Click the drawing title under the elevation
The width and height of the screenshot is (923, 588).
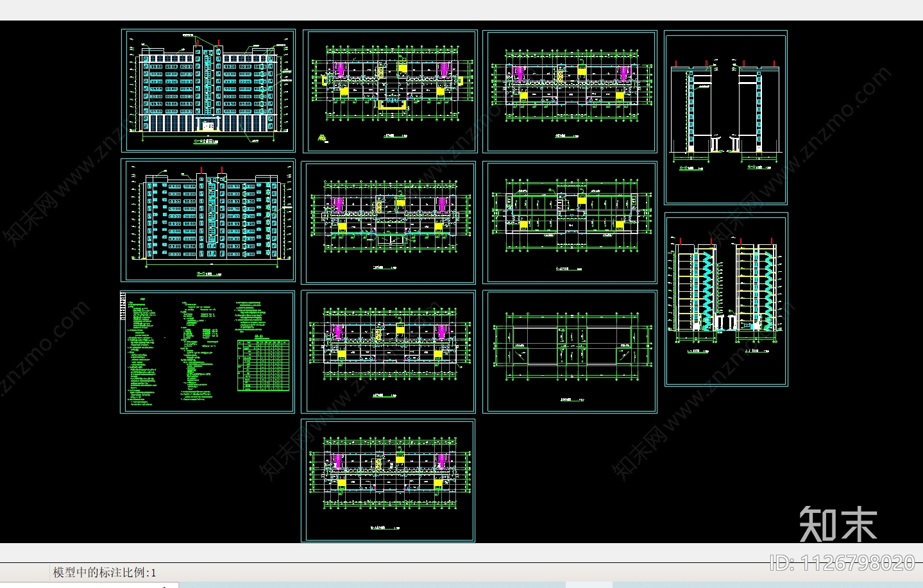205,142
